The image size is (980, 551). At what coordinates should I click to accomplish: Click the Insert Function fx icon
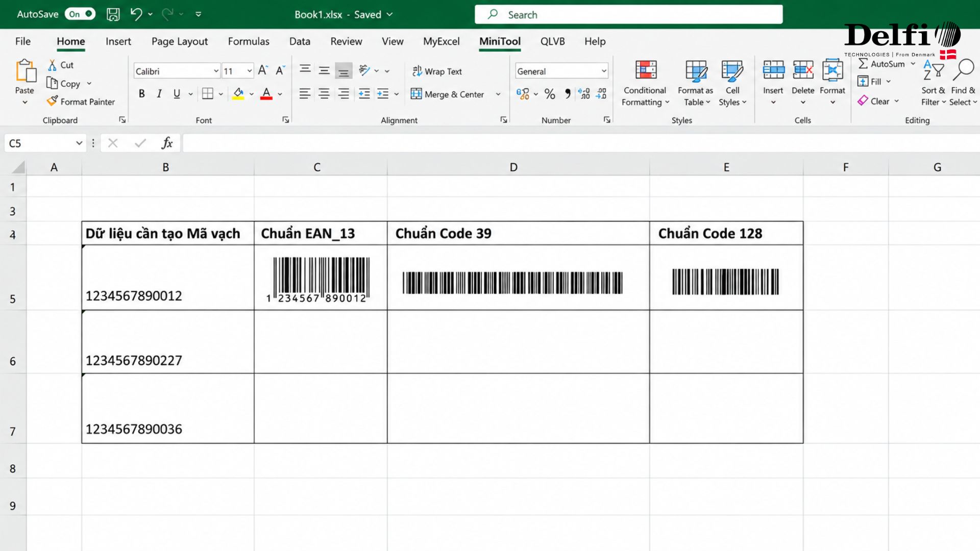(167, 143)
